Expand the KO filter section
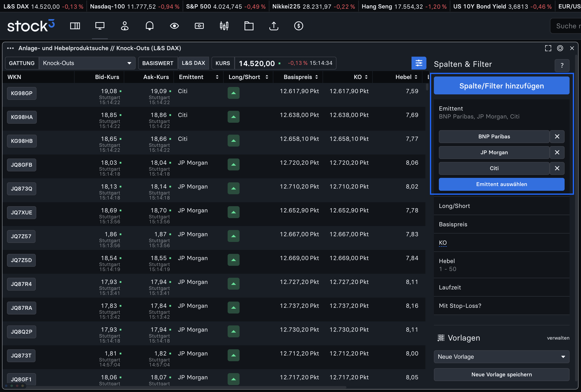The height and width of the screenshot is (392, 581). tap(501, 243)
